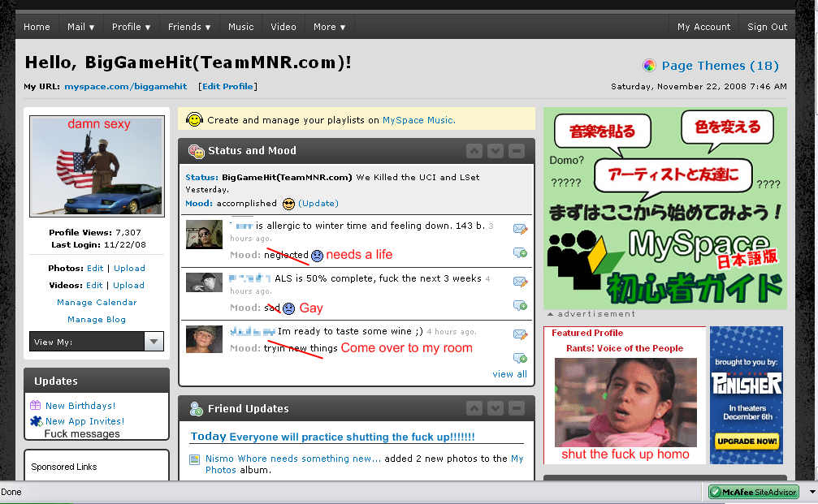Click the Page Themes color wheel icon

(x=649, y=65)
